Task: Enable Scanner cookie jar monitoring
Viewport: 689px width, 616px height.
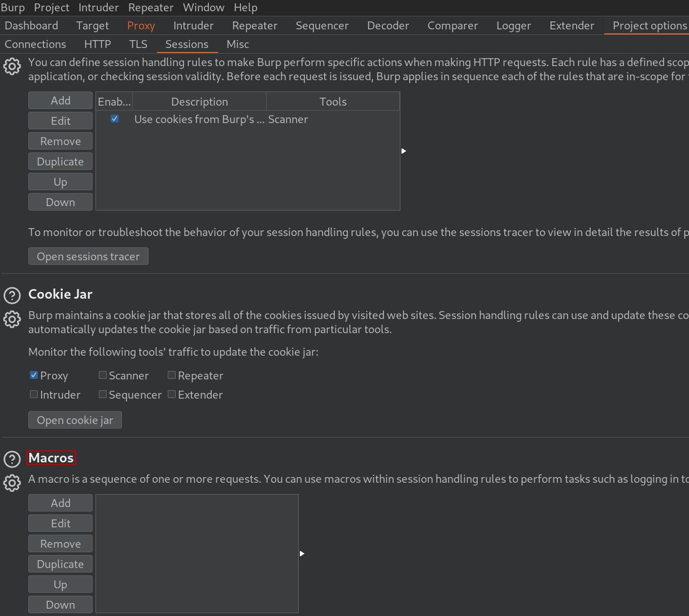Action: tap(103, 375)
